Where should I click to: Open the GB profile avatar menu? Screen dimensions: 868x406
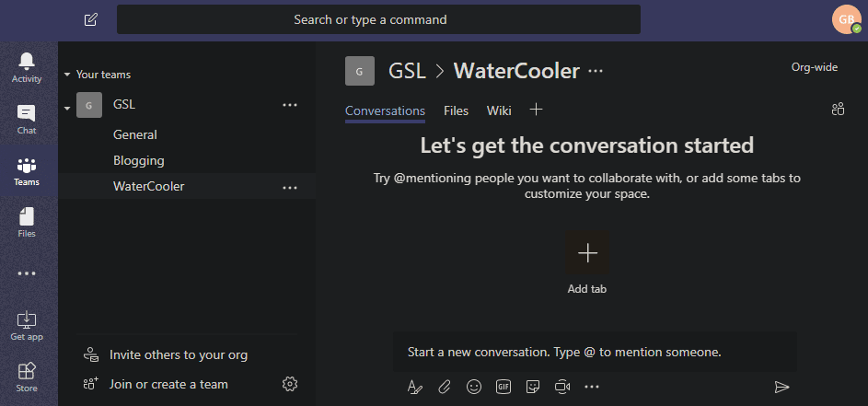point(847,19)
